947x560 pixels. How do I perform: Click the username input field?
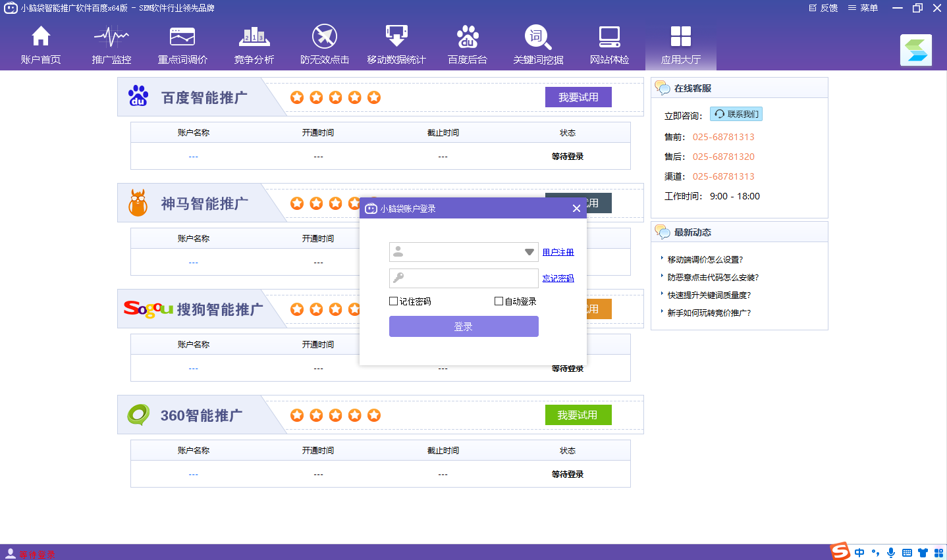[x=464, y=252]
